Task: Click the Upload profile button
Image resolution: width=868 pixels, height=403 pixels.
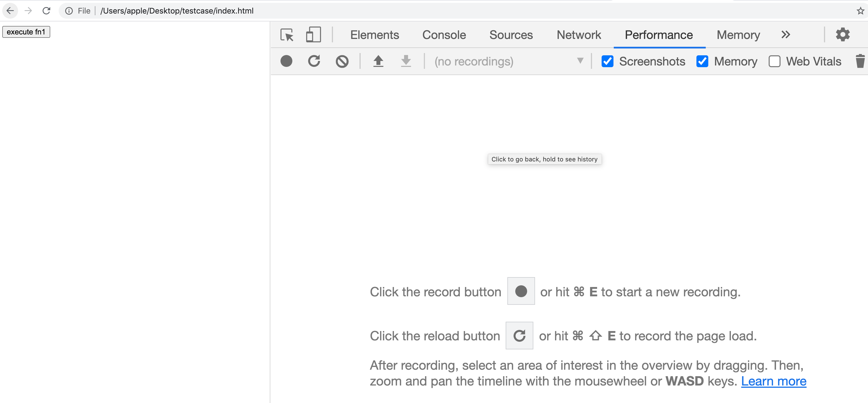Action: tap(378, 61)
